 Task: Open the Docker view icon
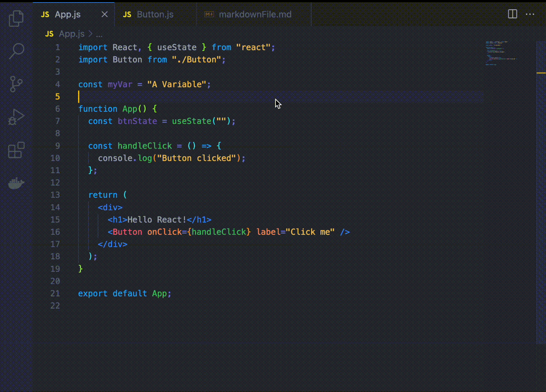[16, 183]
